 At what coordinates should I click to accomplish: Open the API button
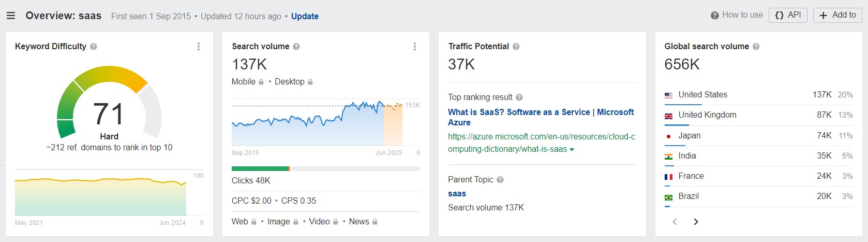pyautogui.click(x=788, y=15)
